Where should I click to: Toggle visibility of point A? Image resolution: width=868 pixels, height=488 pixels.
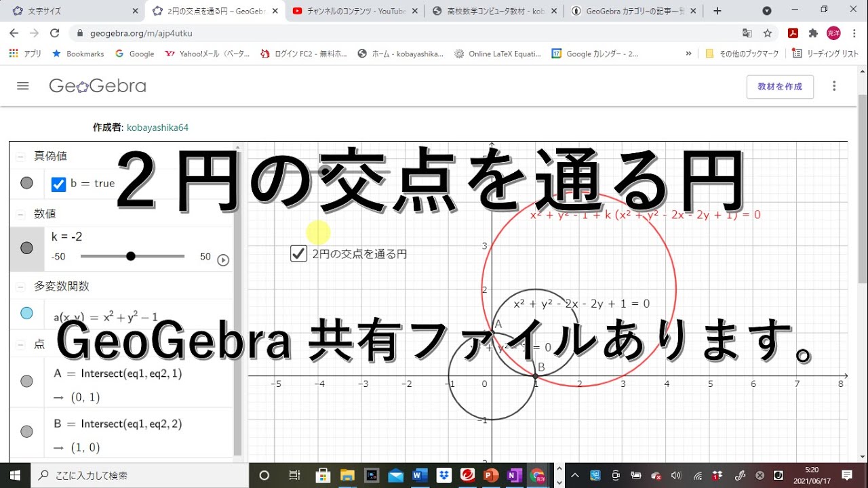click(26, 381)
